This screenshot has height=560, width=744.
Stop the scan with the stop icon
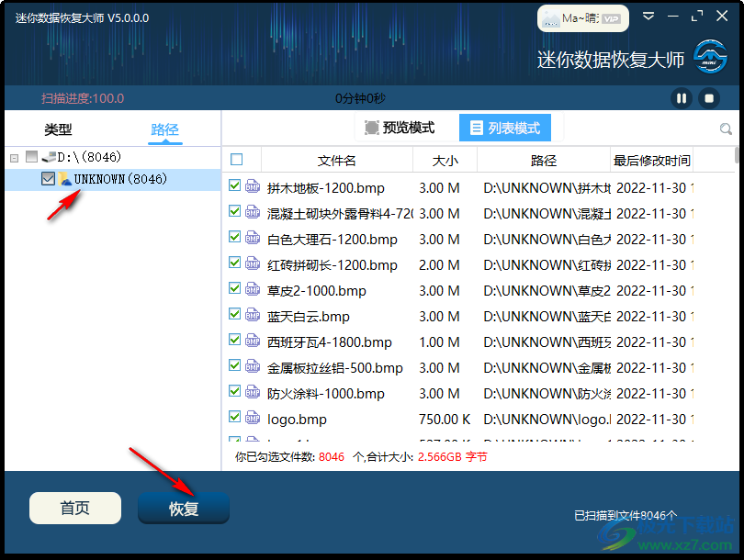(707, 98)
